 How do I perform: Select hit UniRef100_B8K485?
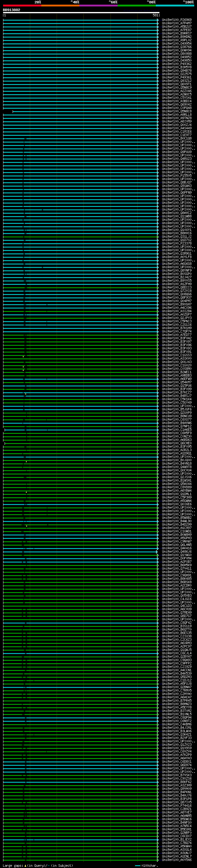176,579
